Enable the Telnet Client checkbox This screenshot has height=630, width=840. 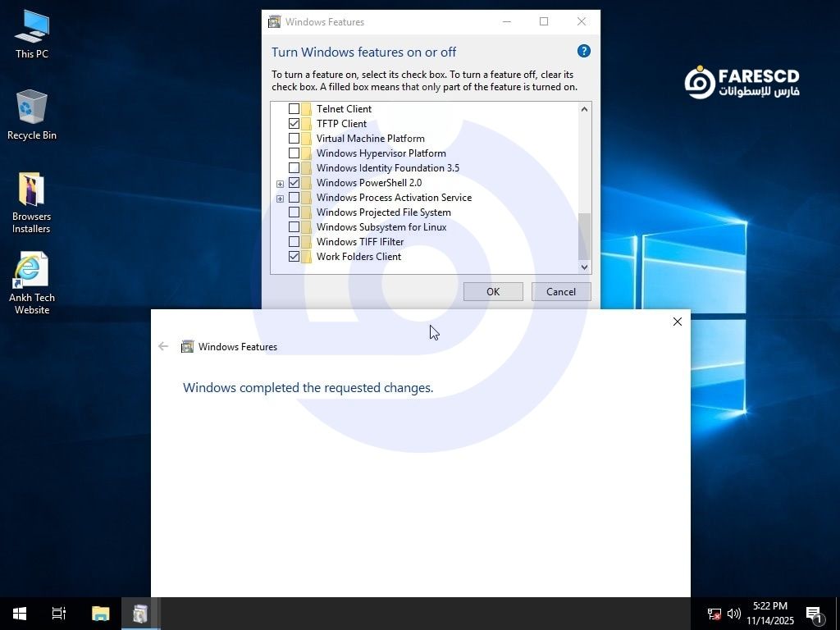(294, 109)
